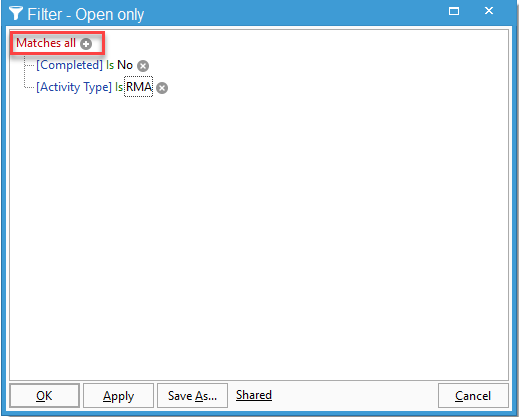The height and width of the screenshot is (417, 519).
Task: Open the Save As... dialog
Action: 192,396
